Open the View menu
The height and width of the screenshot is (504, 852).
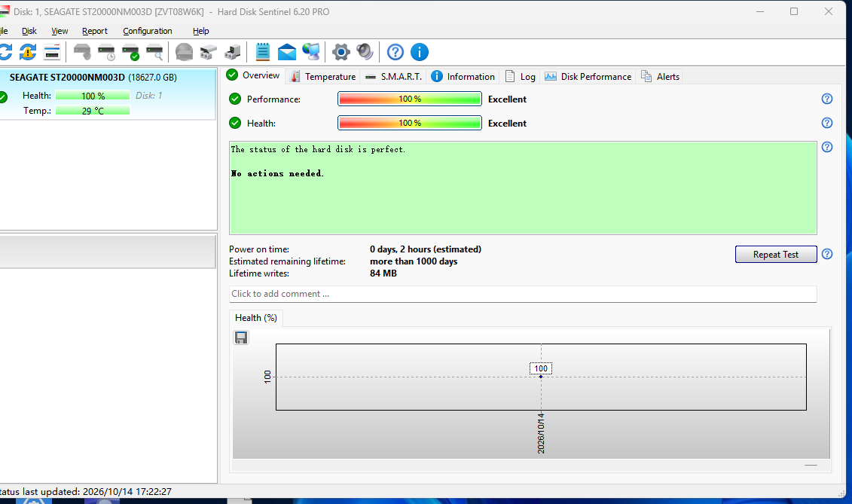point(60,31)
